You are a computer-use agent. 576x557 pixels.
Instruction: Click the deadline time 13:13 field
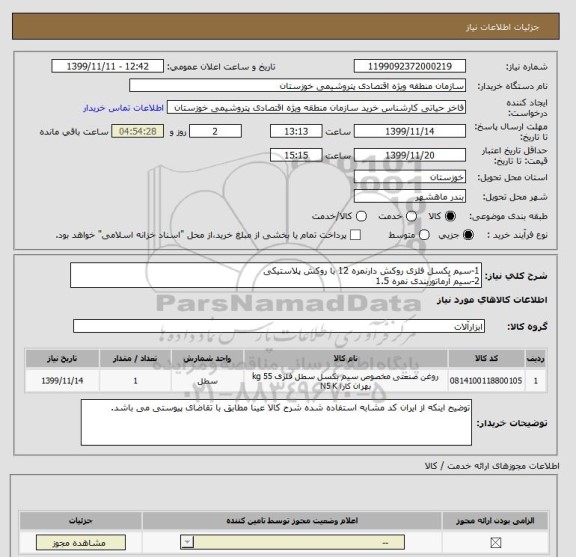click(x=296, y=131)
